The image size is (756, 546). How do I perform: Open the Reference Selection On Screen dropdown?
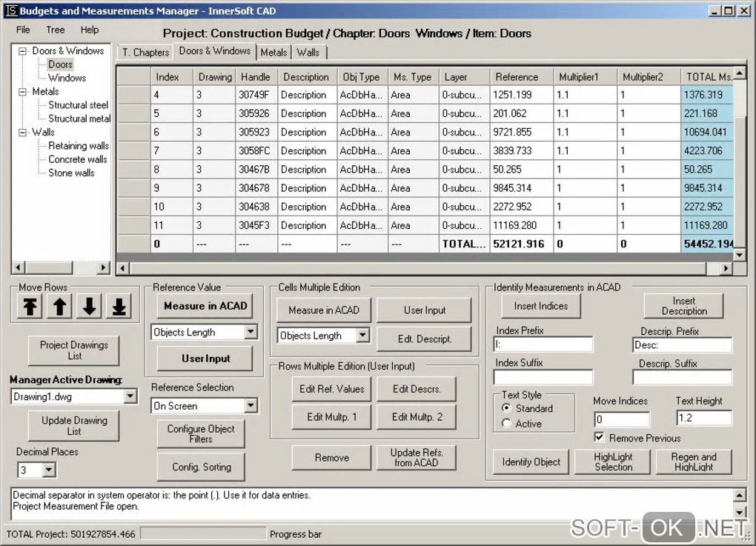[251, 406]
